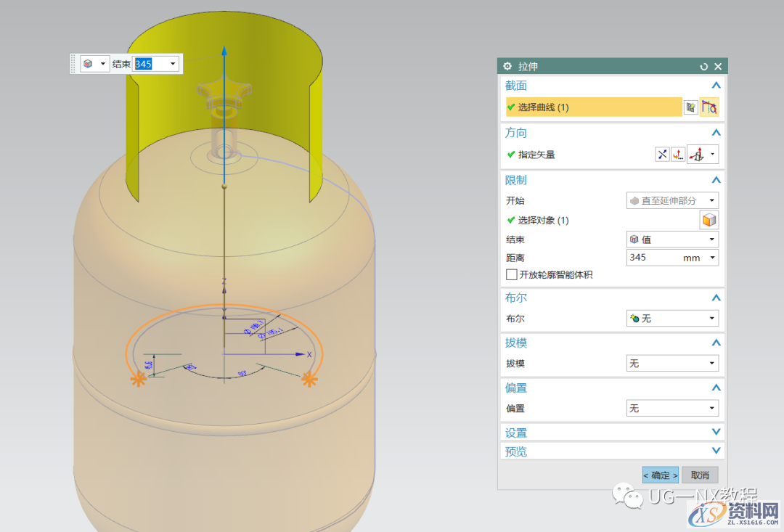The height and width of the screenshot is (532, 784).
Task: Click the 取消 button
Action: tap(700, 475)
